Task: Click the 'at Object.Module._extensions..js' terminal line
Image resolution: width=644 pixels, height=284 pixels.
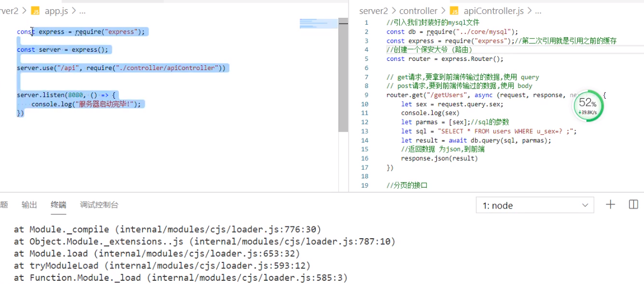Action: [204, 241]
